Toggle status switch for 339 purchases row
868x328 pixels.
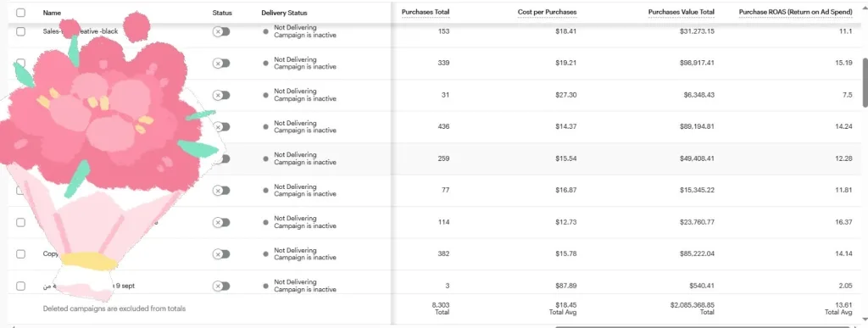(x=221, y=63)
